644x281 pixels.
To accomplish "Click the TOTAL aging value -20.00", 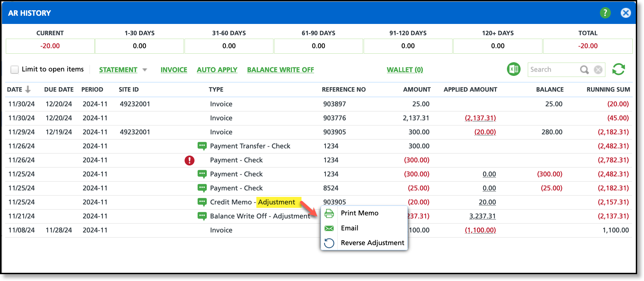I will 588,46.
